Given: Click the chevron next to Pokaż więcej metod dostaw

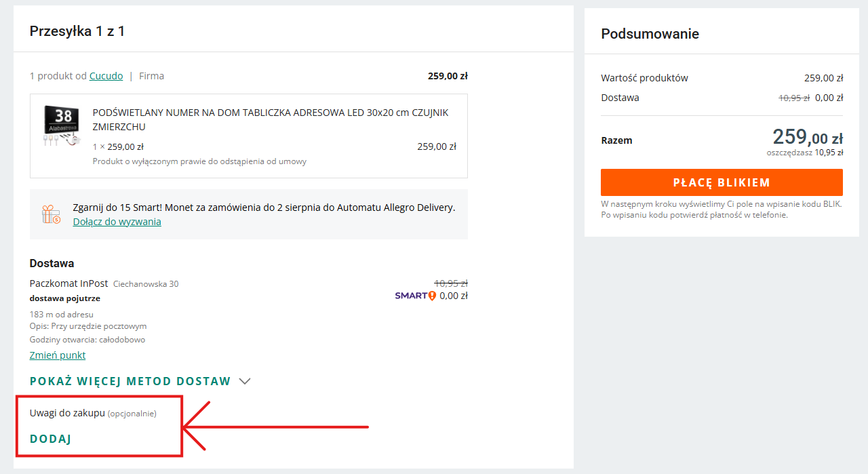Looking at the screenshot, I should pyautogui.click(x=245, y=381).
